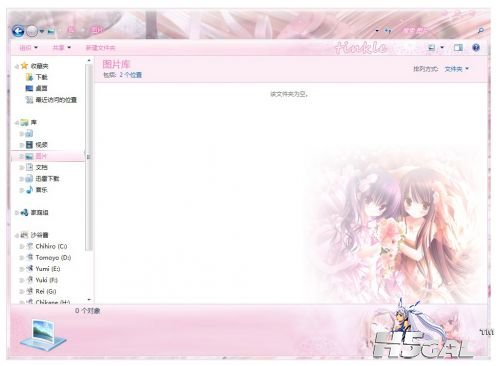Open the view options dropdown arrow
The width and height of the screenshot is (500, 366).
click(x=442, y=48)
